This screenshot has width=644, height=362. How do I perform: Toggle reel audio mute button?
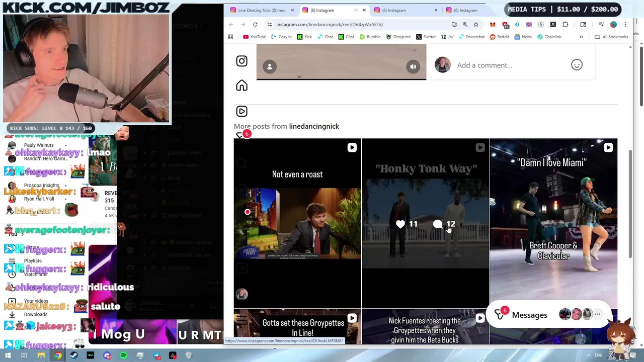(413, 66)
